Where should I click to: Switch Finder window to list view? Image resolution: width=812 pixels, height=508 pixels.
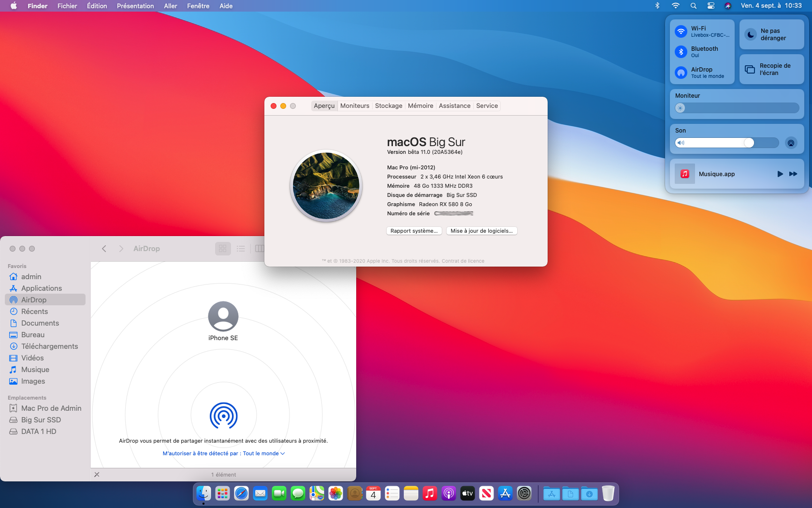241,249
